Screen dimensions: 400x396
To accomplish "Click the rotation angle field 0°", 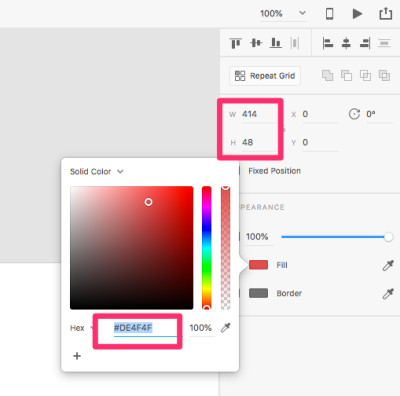I will pos(379,114).
